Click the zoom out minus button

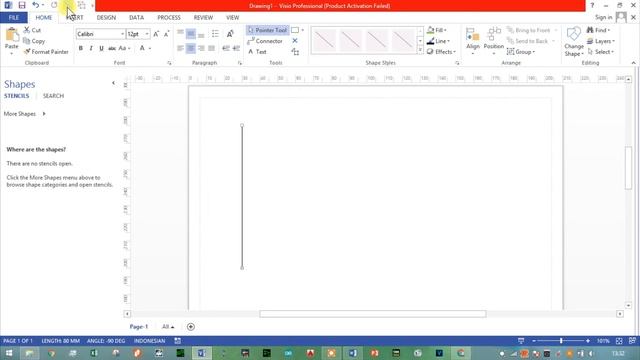[534, 341]
